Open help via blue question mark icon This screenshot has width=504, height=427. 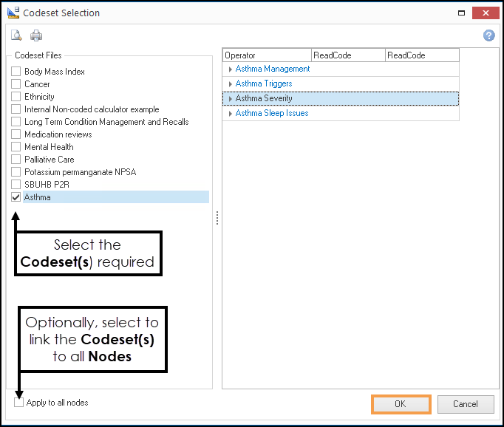488,35
